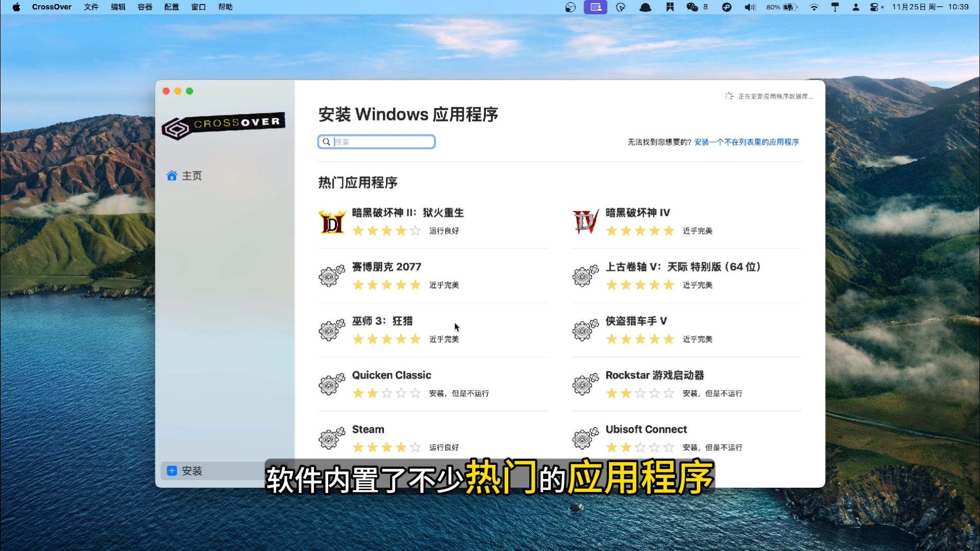This screenshot has height=551, width=980.
Task: Click the green zoom window button
Action: (189, 91)
